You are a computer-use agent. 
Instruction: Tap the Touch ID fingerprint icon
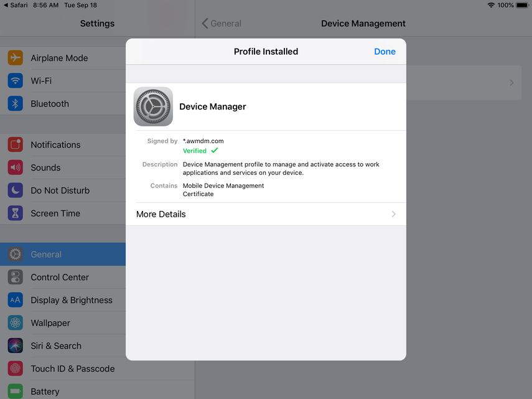click(x=16, y=368)
